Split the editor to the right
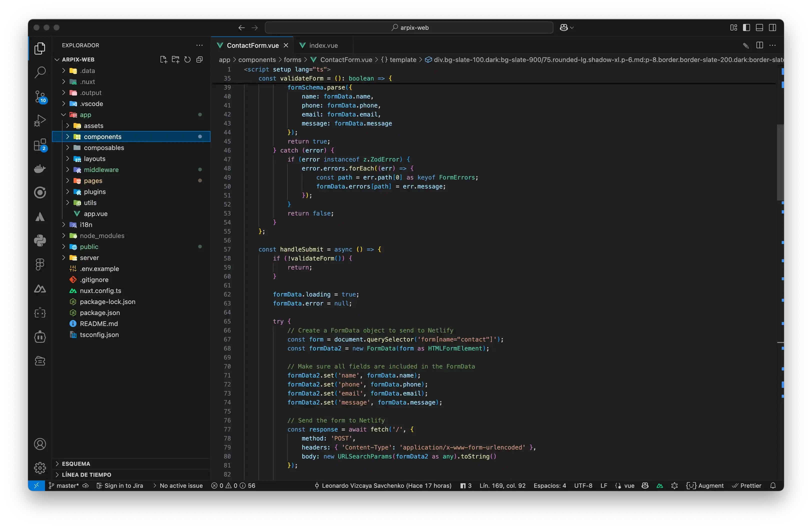The image size is (812, 528). point(759,45)
